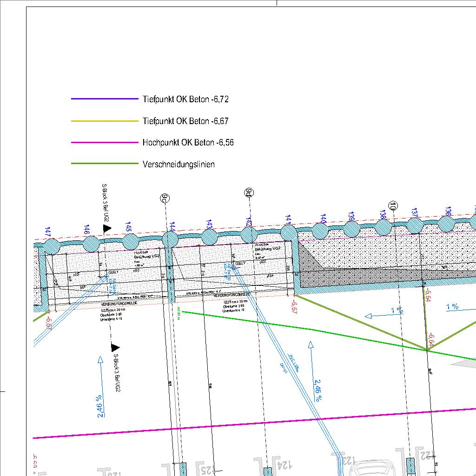
Task: Select the grid axis bubble 9c
Action: click(165, 198)
